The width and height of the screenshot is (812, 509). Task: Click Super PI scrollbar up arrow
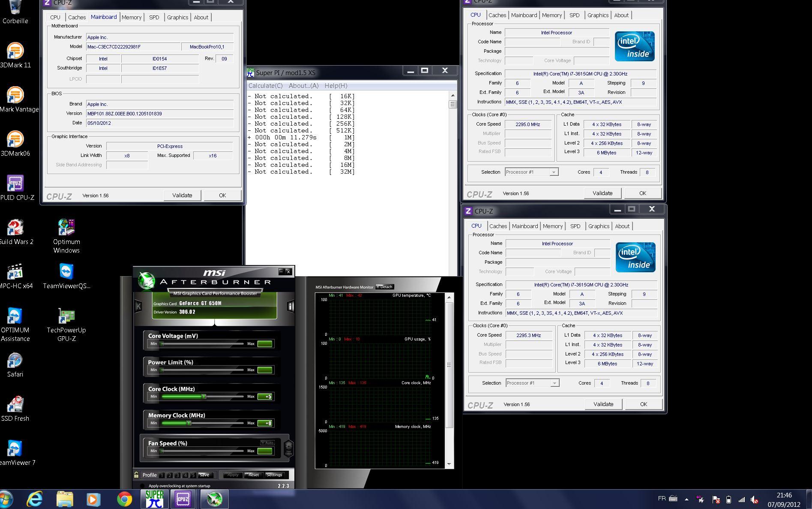(452, 95)
